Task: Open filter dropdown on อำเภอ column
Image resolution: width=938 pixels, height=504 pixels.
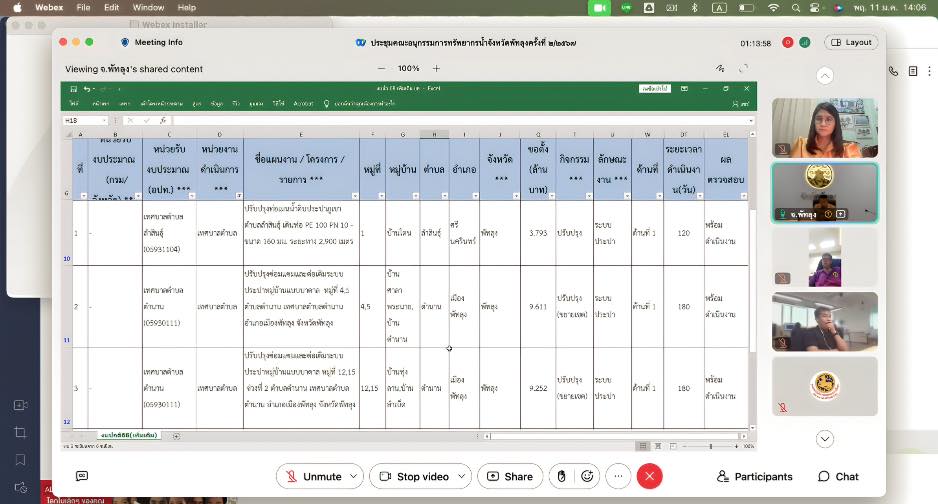Action: tap(475, 196)
